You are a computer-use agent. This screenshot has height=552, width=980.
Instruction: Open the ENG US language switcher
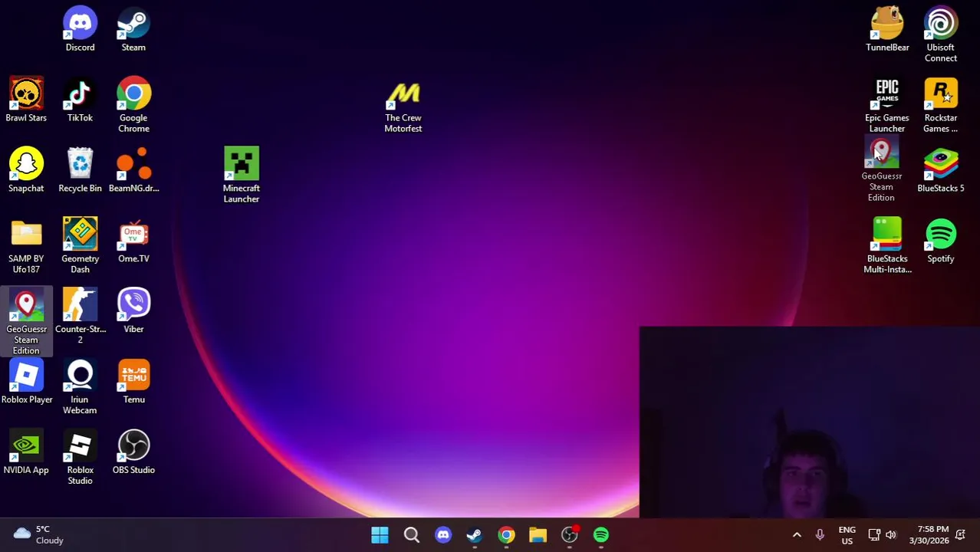(x=847, y=534)
